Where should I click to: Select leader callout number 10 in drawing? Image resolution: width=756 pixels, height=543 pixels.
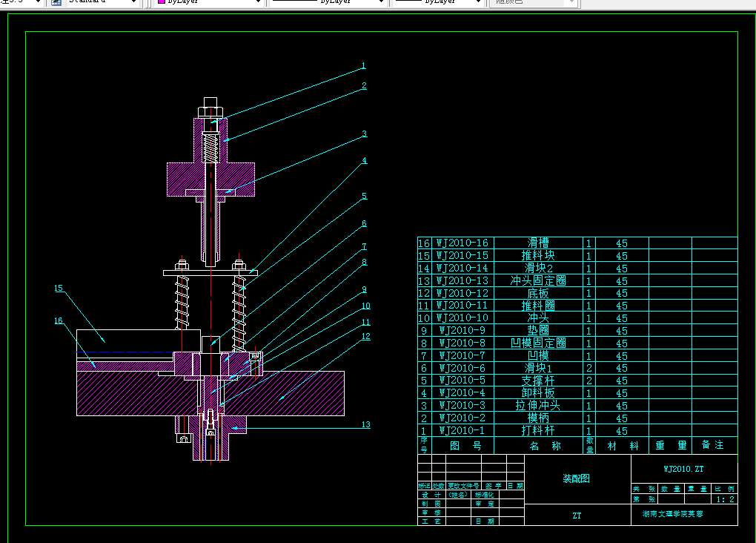click(x=366, y=306)
